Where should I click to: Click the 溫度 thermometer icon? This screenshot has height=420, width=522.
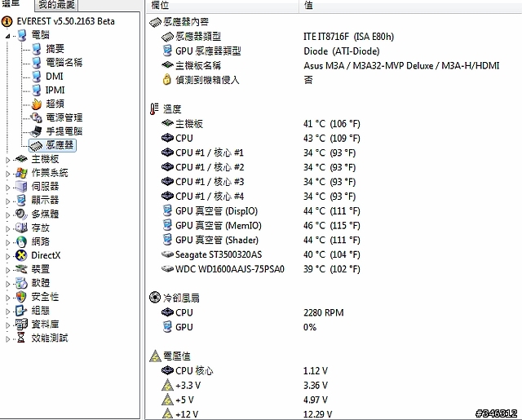pos(154,109)
